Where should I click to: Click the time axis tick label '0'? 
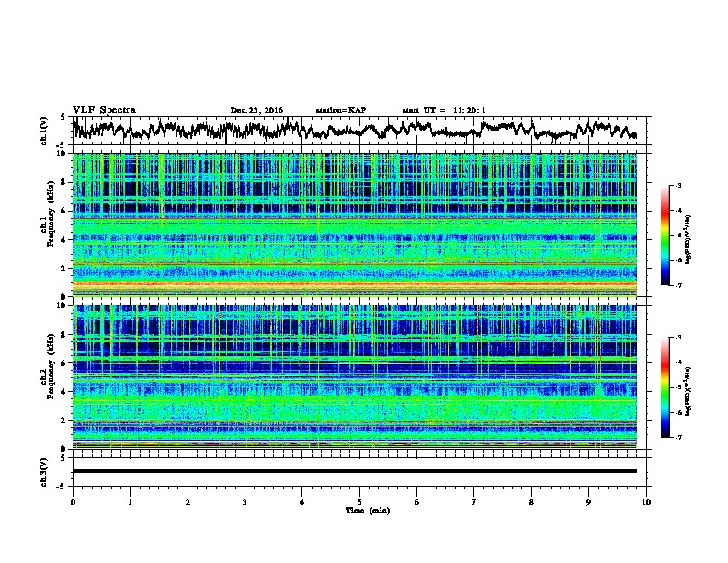tap(73, 501)
